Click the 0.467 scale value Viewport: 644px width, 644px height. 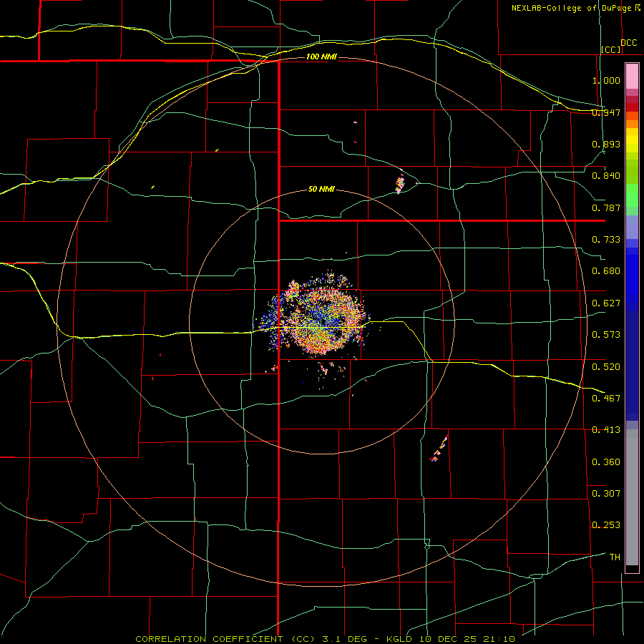(606, 399)
